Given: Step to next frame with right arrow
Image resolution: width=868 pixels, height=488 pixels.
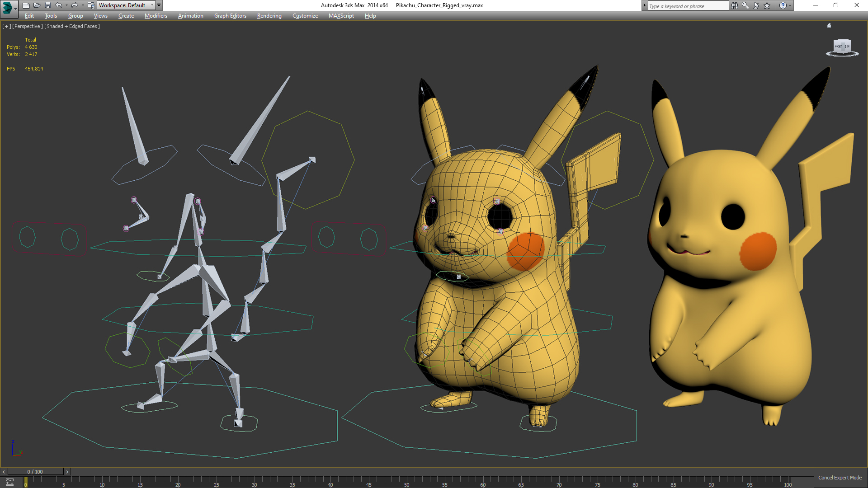Looking at the screenshot, I should [x=67, y=472].
